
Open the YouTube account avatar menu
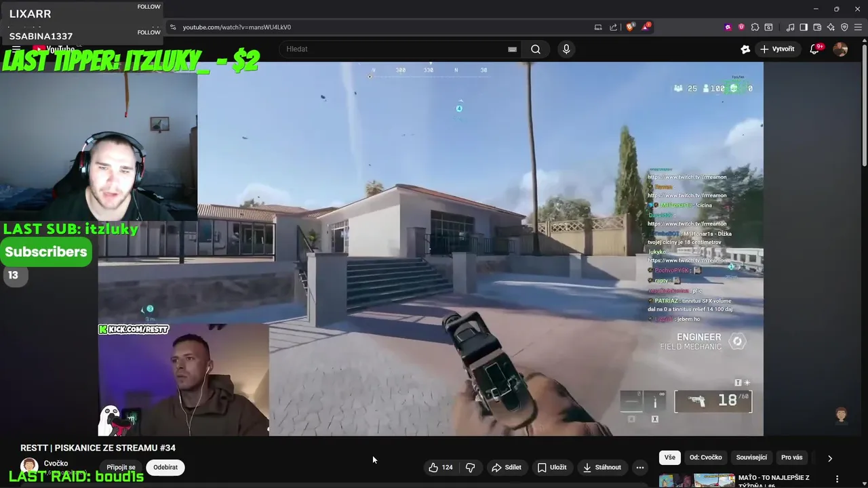[840, 49]
